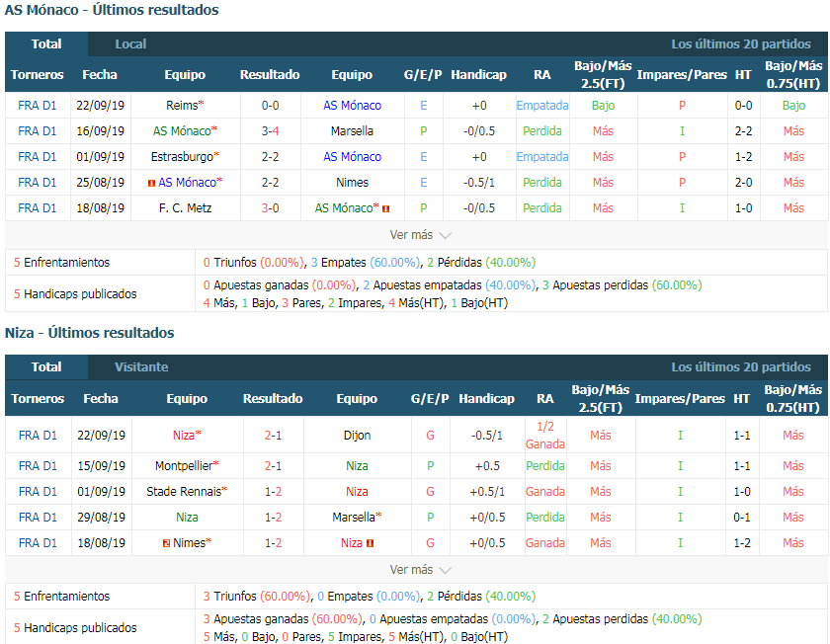Viewport: 830px width, 644px height.
Task: Click the 'Handicap' column header in the Niza table
Action: point(486,398)
